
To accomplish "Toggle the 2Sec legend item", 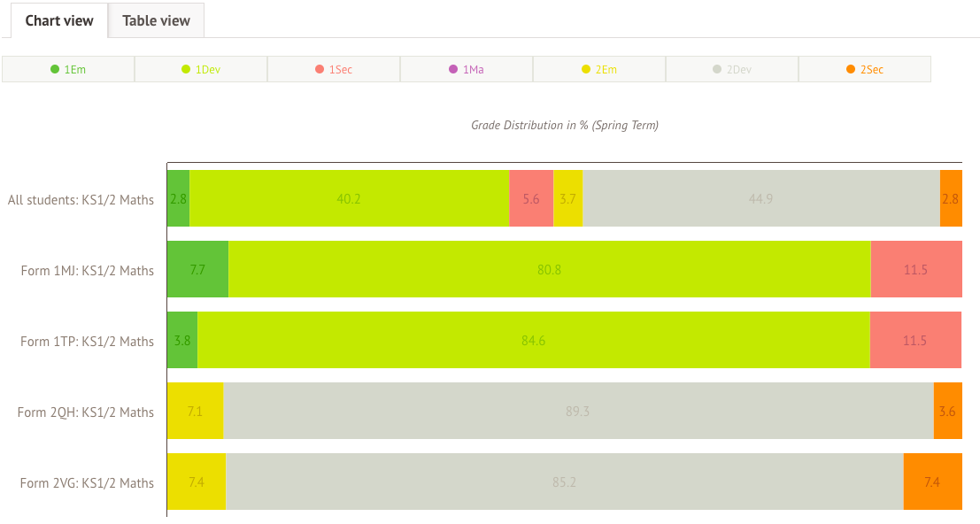I will click(865, 69).
